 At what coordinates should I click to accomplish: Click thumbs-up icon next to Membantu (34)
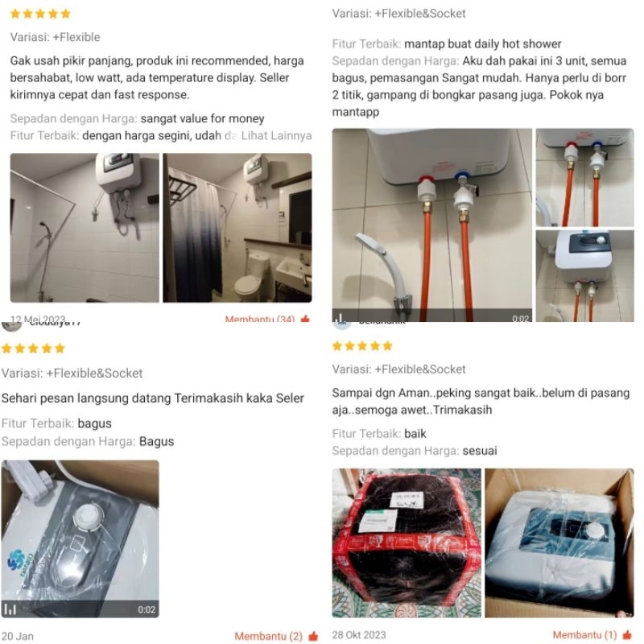tap(305, 319)
